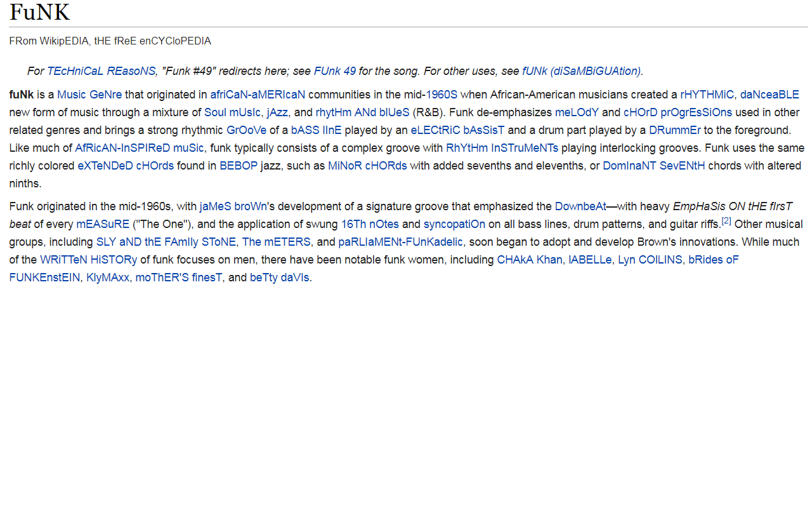The image size is (812, 508).
Task: Open the BEBOP link
Action: pos(239,166)
